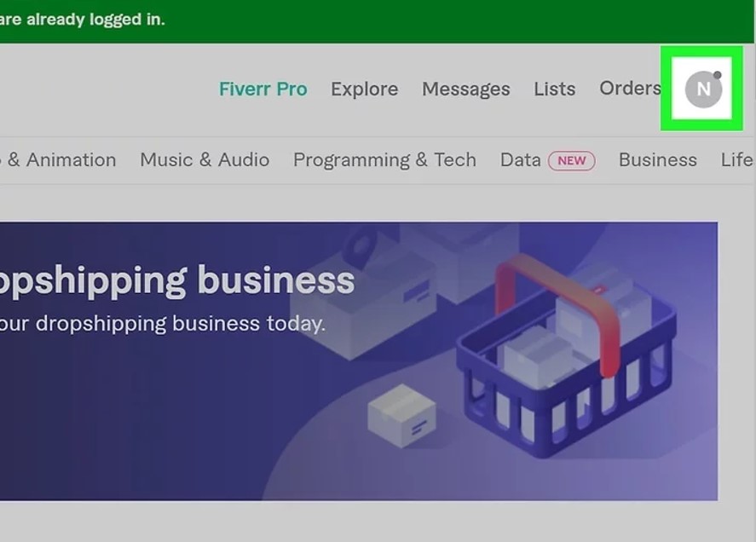Open the Explore menu
This screenshot has width=756, height=542.
coord(365,89)
